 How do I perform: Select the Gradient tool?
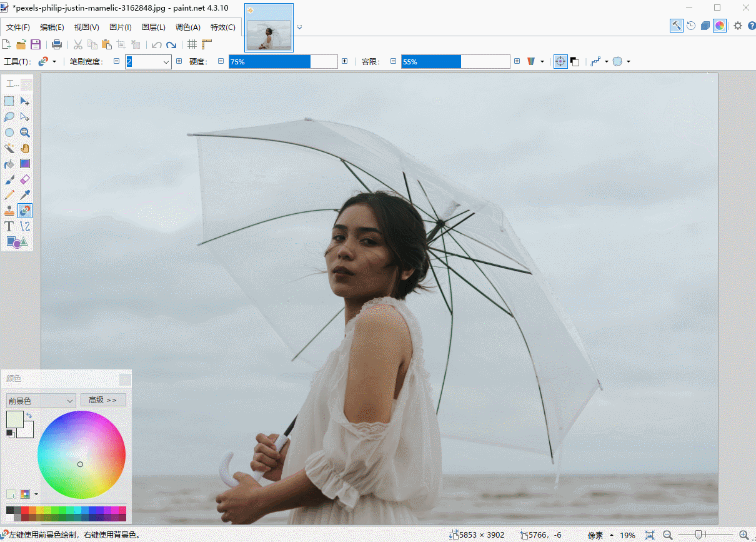pos(25,164)
